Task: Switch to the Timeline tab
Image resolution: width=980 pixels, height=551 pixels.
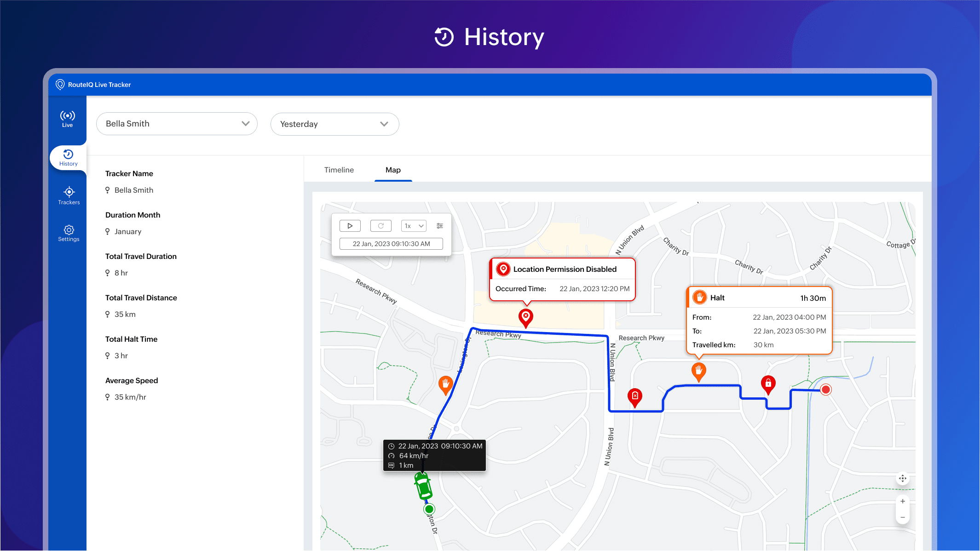Action: [339, 170]
